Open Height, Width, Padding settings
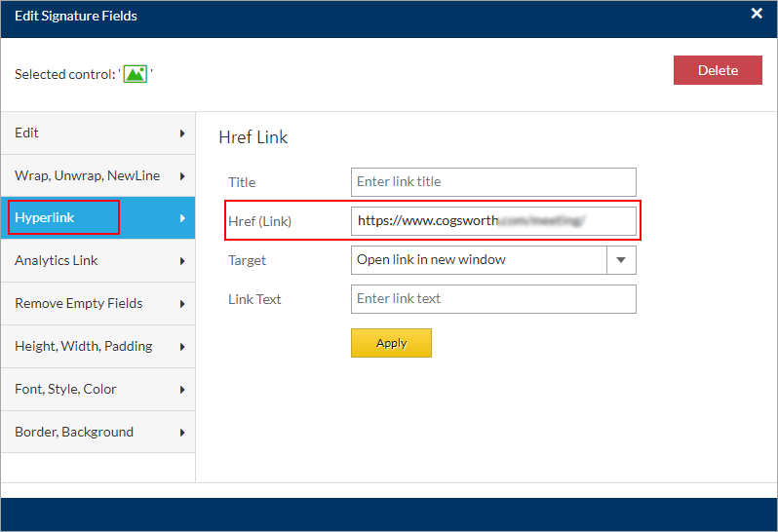778x532 pixels. click(x=97, y=347)
